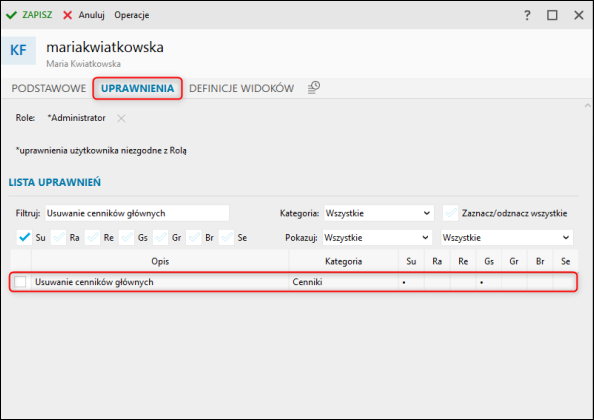This screenshot has width=594, height=420.
Task: Enable the Ra filter checkbox
Action: pyautogui.click(x=58, y=237)
